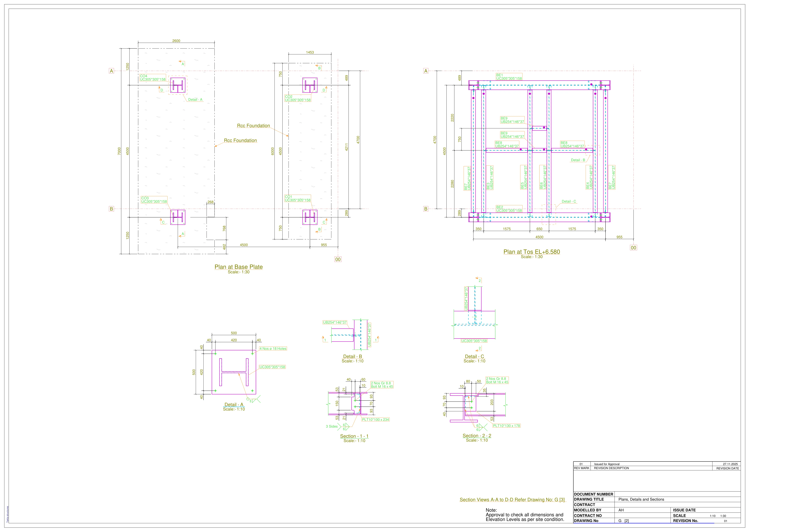Click the 'CONTRACT NO' label
797x532 pixels.
(x=588, y=515)
